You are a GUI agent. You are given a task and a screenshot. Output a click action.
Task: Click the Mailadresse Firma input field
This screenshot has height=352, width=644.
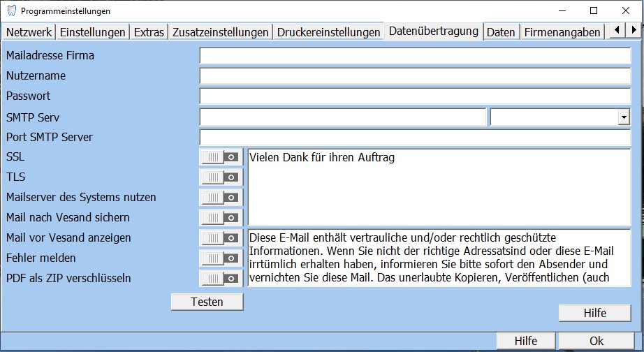coord(415,56)
